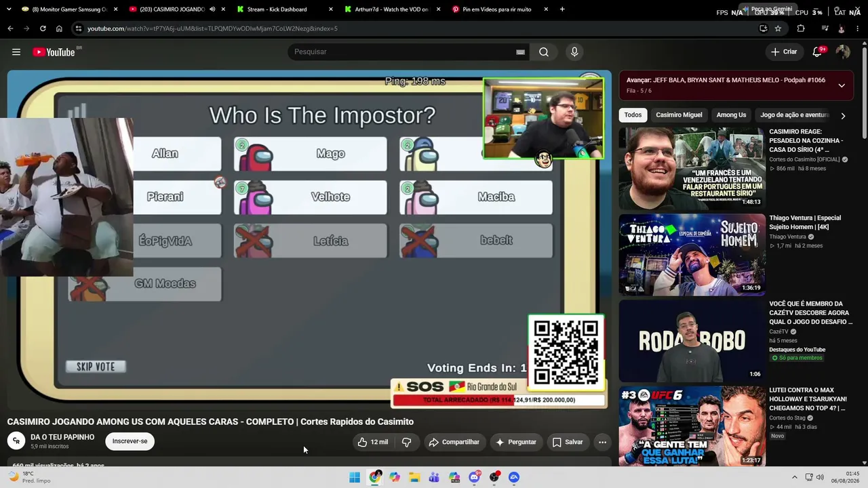
Task: Open the UFC 6 Max Holloway thumbnail
Action: pyautogui.click(x=692, y=427)
